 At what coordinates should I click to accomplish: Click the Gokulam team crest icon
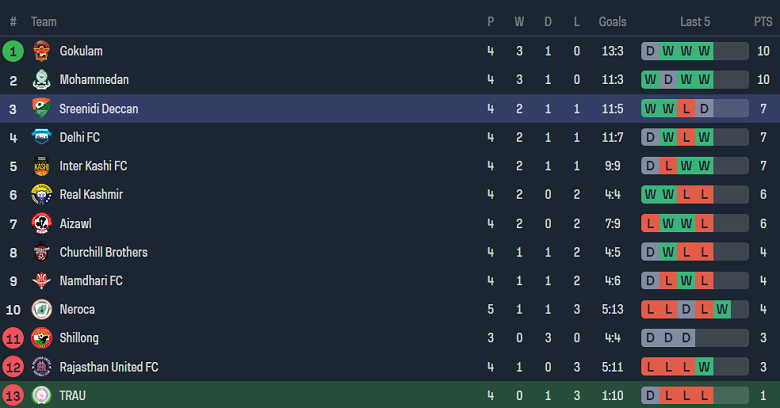click(41, 51)
